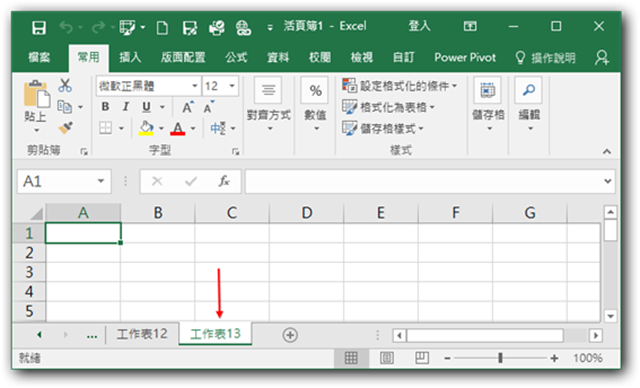640x388 pixels.
Task: Open the 微軟正黑體 font name dropdown
Action: 195,86
